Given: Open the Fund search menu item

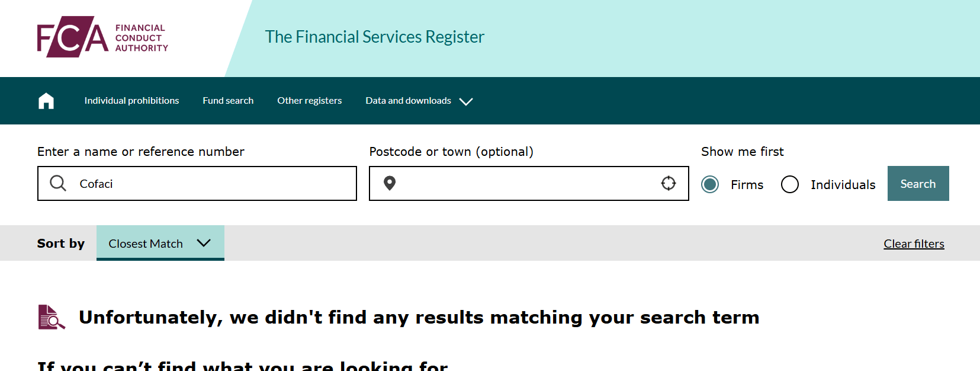Looking at the screenshot, I should pos(228,101).
